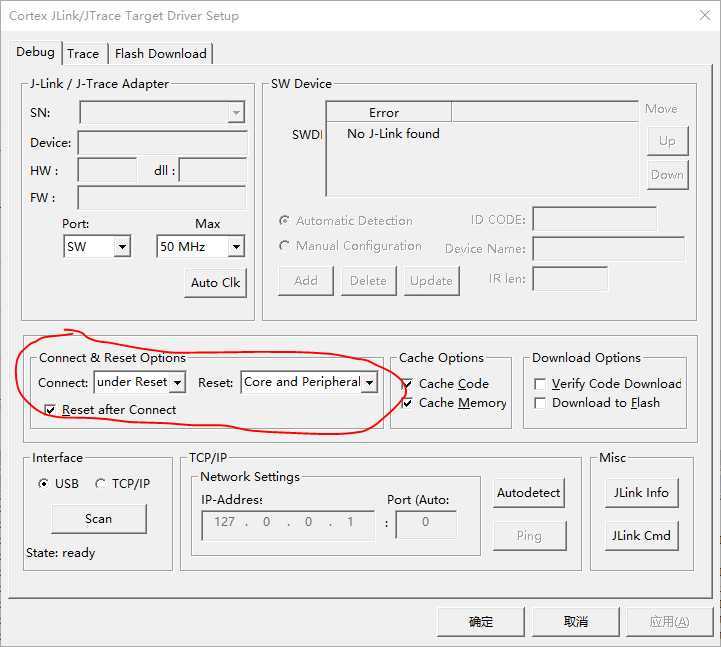Image resolution: width=721 pixels, height=647 pixels.
Task: Toggle the Cache Code checkbox
Action: [x=407, y=384]
